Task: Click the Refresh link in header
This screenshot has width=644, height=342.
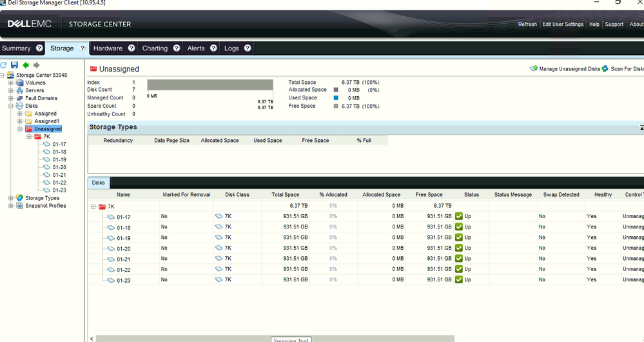Action: (527, 25)
